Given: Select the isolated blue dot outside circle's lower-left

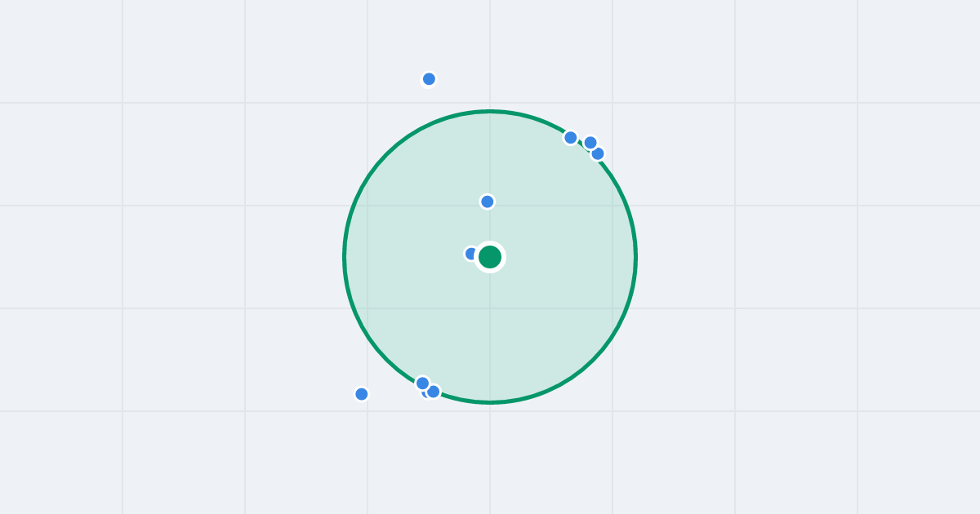Looking at the screenshot, I should 362,394.
